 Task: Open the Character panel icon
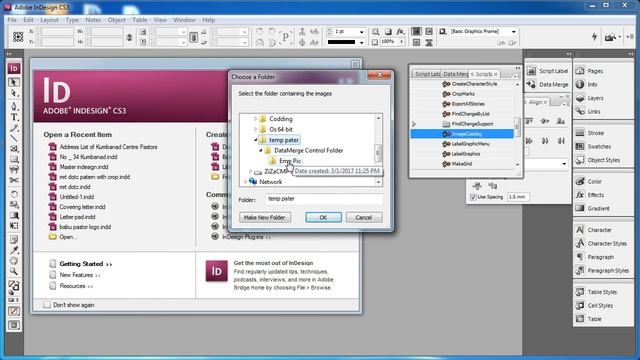tap(580, 230)
